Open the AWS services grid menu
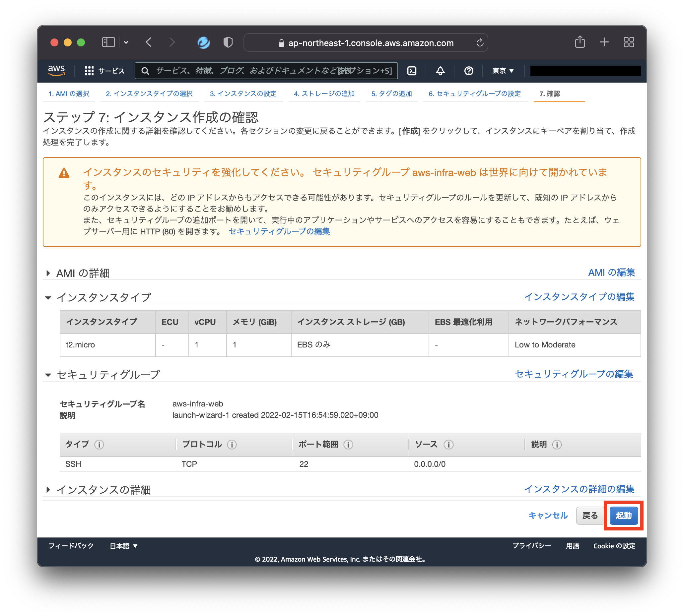 (89, 71)
